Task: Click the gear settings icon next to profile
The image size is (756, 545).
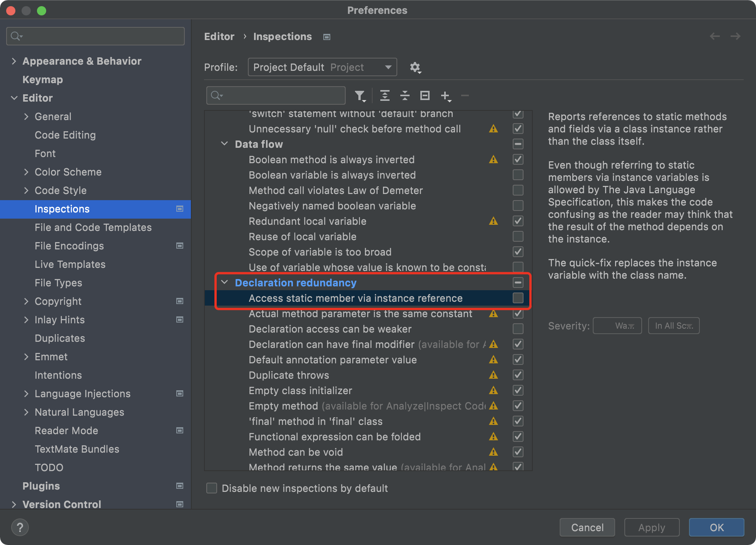Action: point(415,66)
